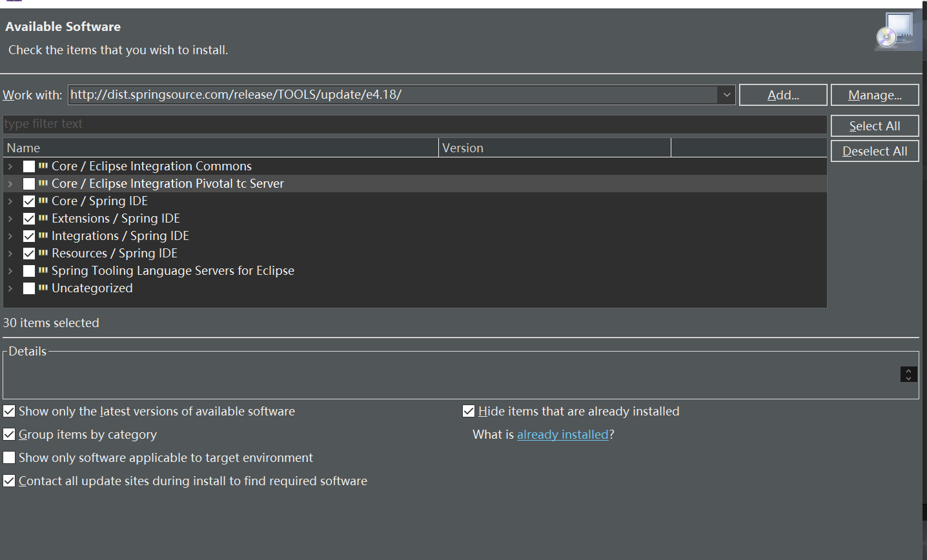Viewport: 927px width, 560px height.
Task: Click the Deselect All button
Action: (875, 151)
